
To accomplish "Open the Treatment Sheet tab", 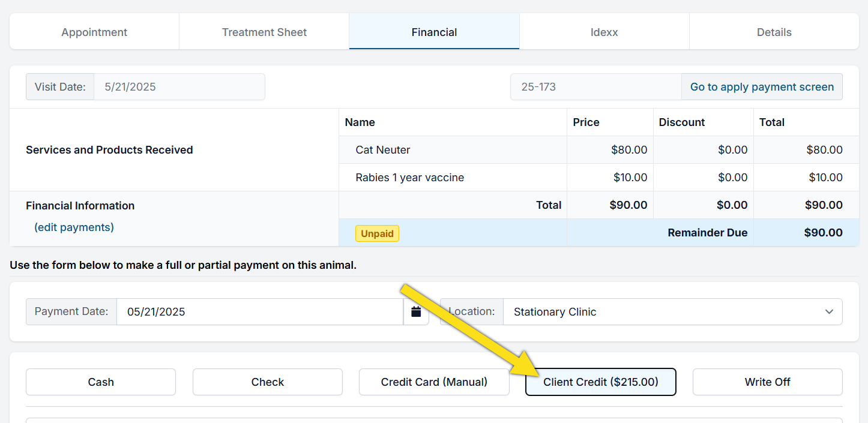I will (x=264, y=32).
